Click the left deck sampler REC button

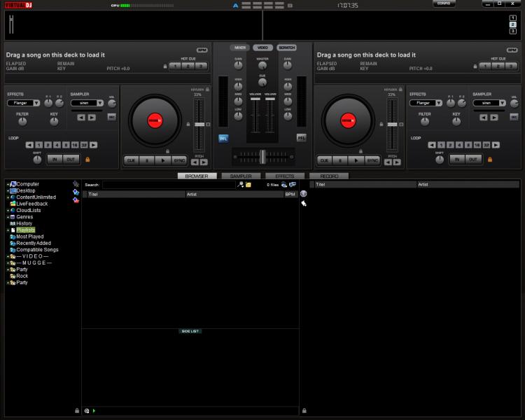[x=111, y=117]
